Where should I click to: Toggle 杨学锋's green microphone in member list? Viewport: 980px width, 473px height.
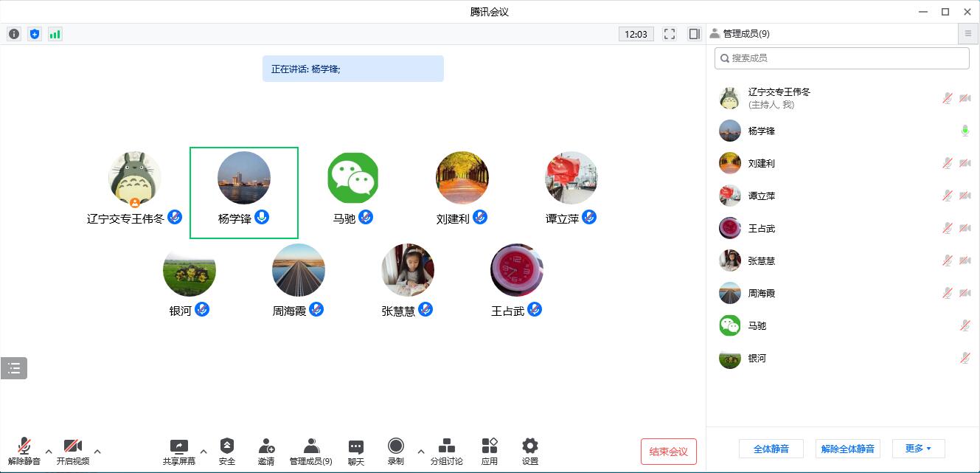[x=965, y=131]
